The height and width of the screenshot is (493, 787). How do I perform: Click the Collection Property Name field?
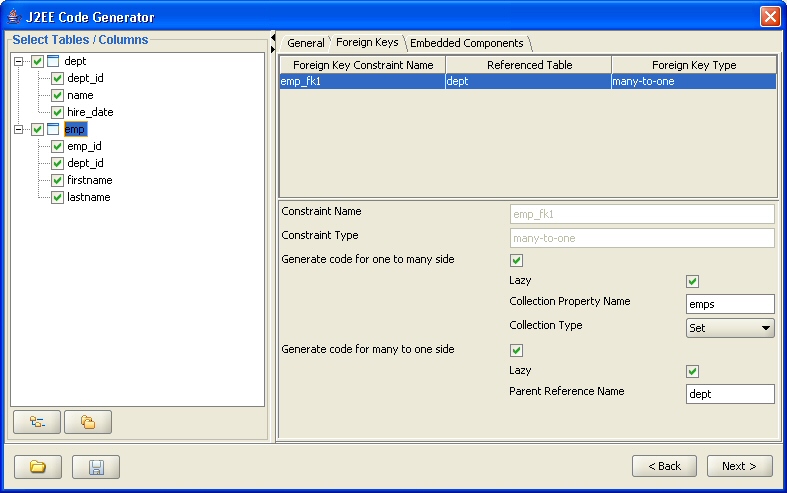pyautogui.click(x=730, y=304)
